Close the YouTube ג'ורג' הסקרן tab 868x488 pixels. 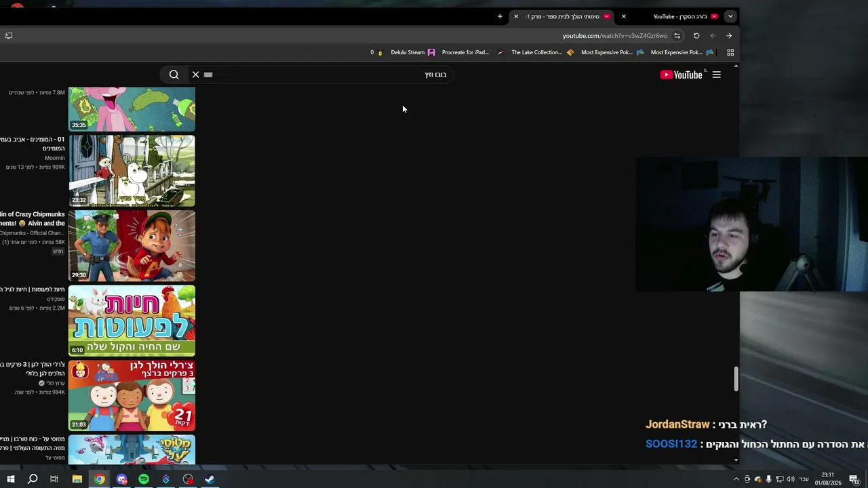click(x=624, y=16)
